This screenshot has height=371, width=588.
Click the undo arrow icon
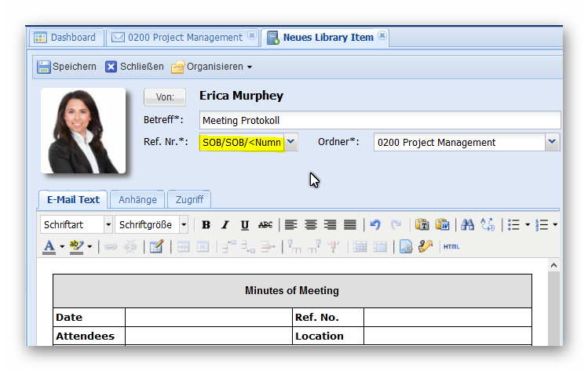[x=375, y=225]
